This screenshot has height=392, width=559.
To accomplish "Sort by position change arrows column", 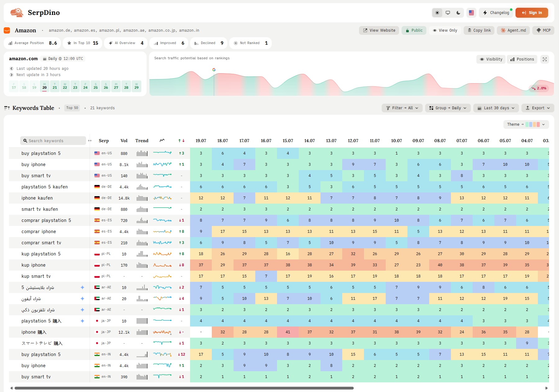I will (x=181, y=141).
